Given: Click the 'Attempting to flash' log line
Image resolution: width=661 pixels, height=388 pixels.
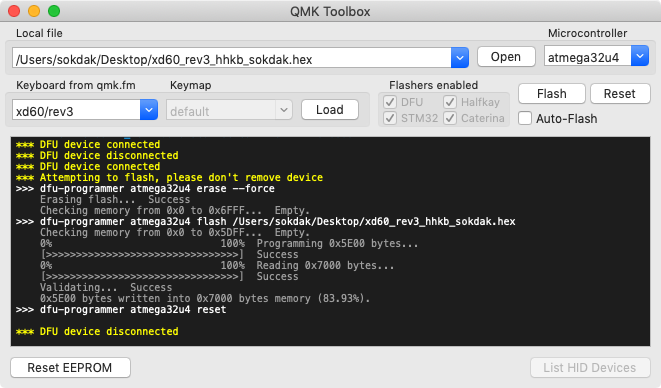Looking at the screenshot, I should pos(169,178).
